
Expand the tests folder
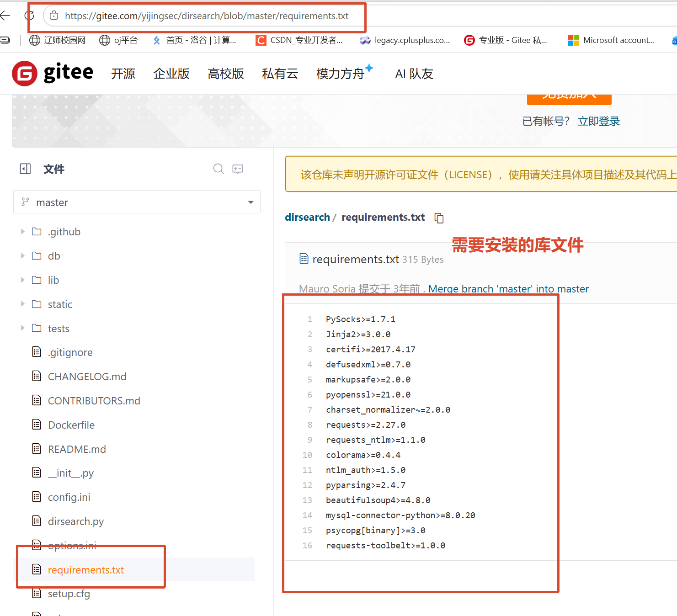(22, 328)
